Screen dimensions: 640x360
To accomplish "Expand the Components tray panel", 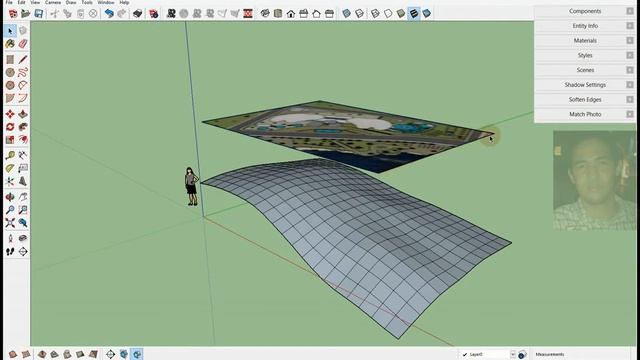I will coord(585,11).
